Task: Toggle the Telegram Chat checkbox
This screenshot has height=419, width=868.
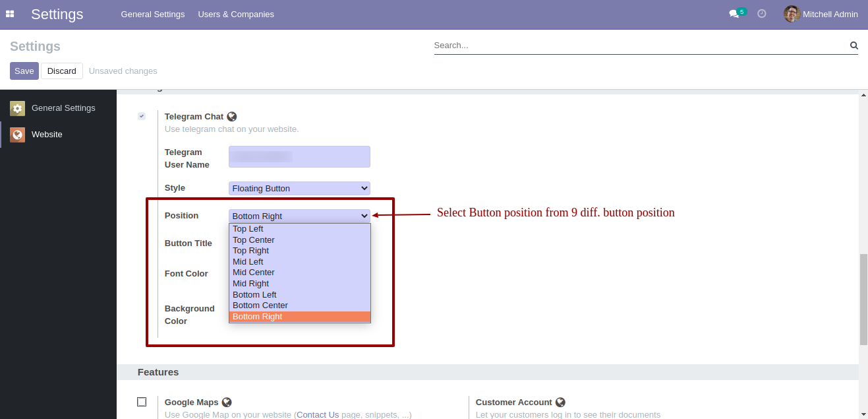Action: point(142,116)
